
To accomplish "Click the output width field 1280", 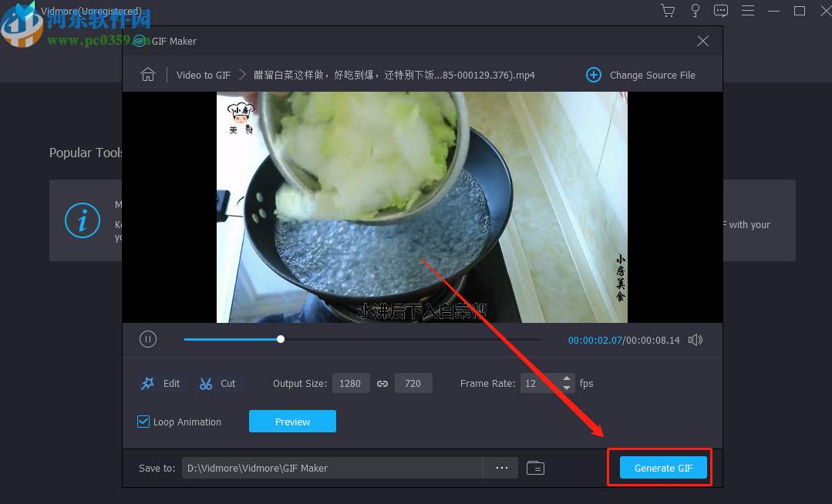I will click(x=350, y=383).
